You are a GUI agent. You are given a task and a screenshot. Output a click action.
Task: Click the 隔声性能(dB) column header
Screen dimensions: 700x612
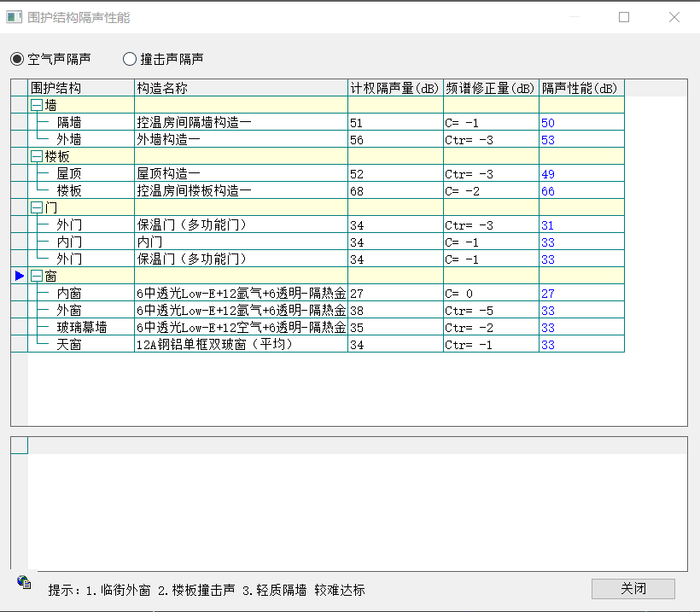pos(580,88)
